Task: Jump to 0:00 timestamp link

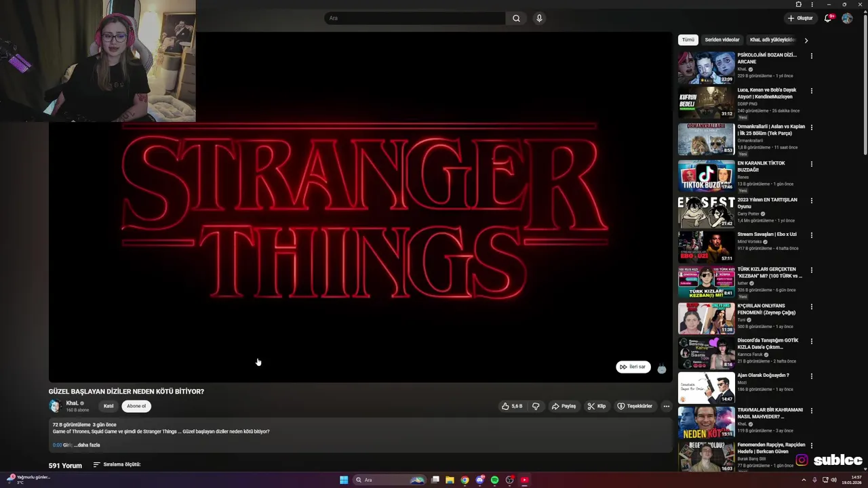Action: coord(57,445)
